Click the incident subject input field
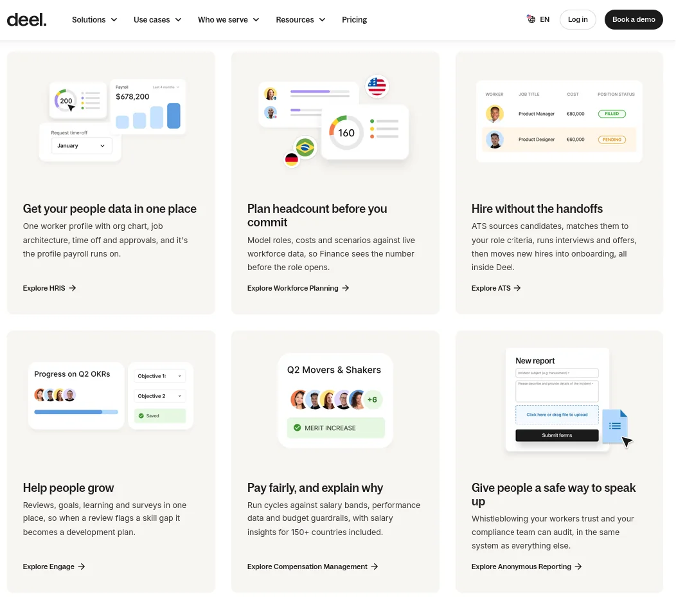Screen dimensions: 676x616 (x=557, y=373)
